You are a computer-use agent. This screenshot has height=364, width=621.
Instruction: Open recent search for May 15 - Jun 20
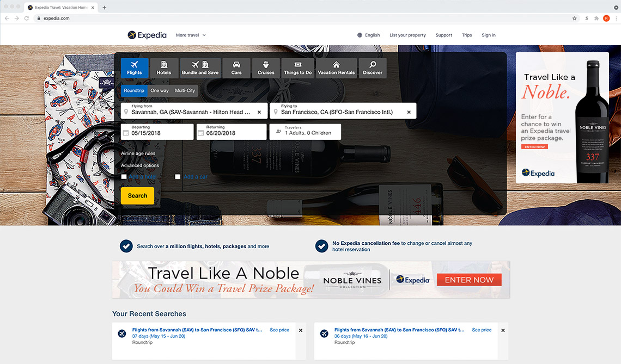[197, 330]
